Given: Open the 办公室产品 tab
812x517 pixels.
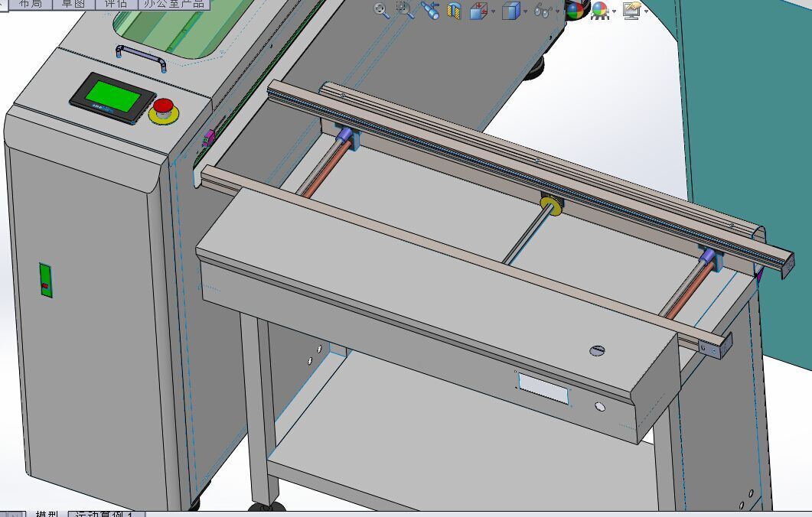Looking at the screenshot, I should point(174,4).
